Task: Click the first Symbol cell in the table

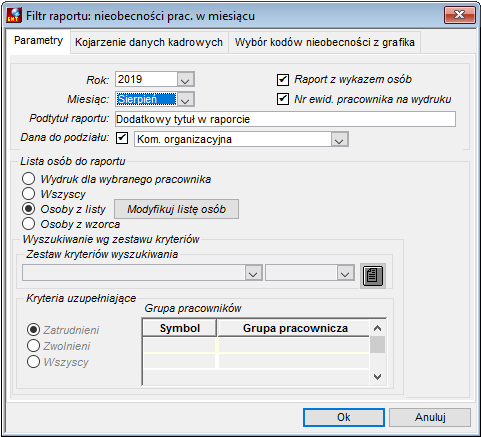Action: [179, 345]
